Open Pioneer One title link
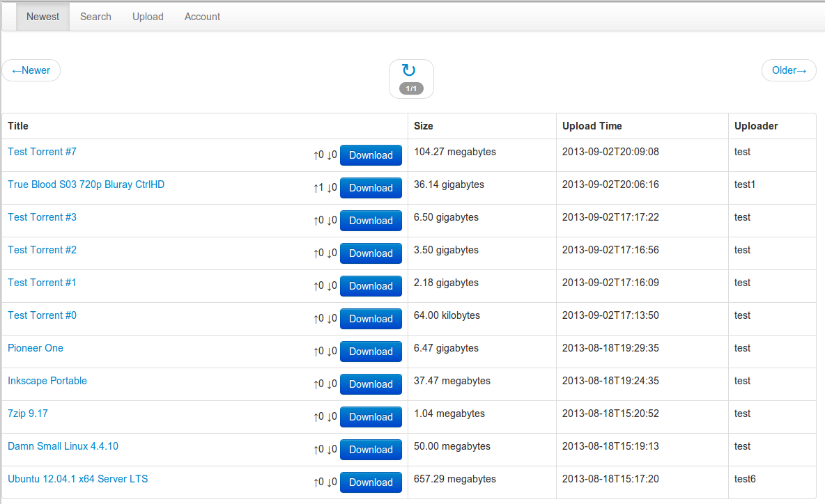The image size is (825, 504). point(36,348)
